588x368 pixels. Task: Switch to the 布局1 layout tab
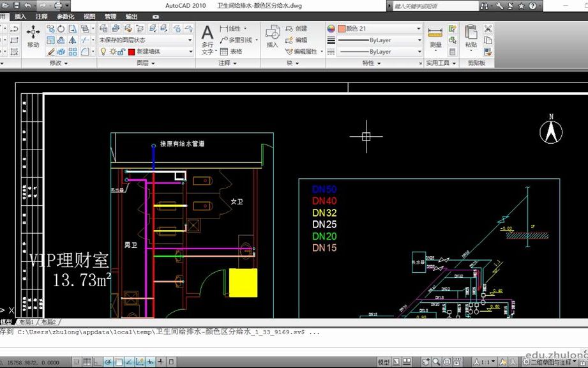click(26, 322)
